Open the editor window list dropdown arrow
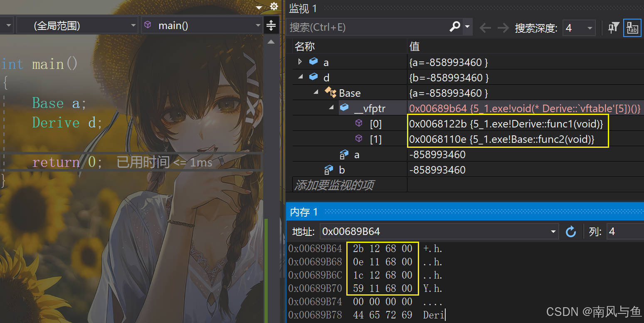 [x=259, y=7]
